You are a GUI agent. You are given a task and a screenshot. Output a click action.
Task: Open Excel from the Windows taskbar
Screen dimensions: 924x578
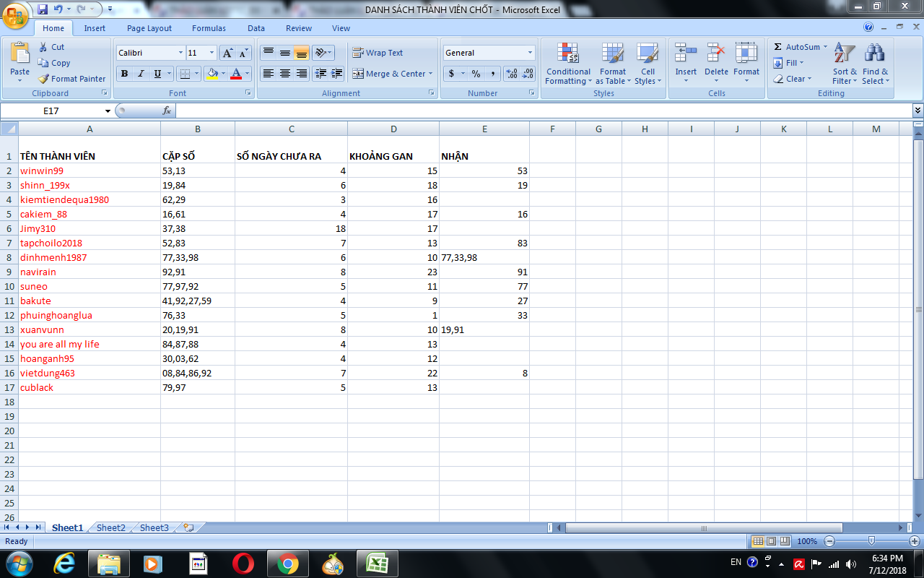375,563
